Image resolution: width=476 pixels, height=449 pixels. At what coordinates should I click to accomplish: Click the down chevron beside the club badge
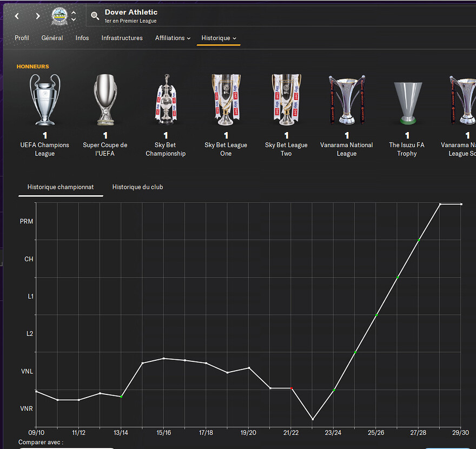point(74,20)
